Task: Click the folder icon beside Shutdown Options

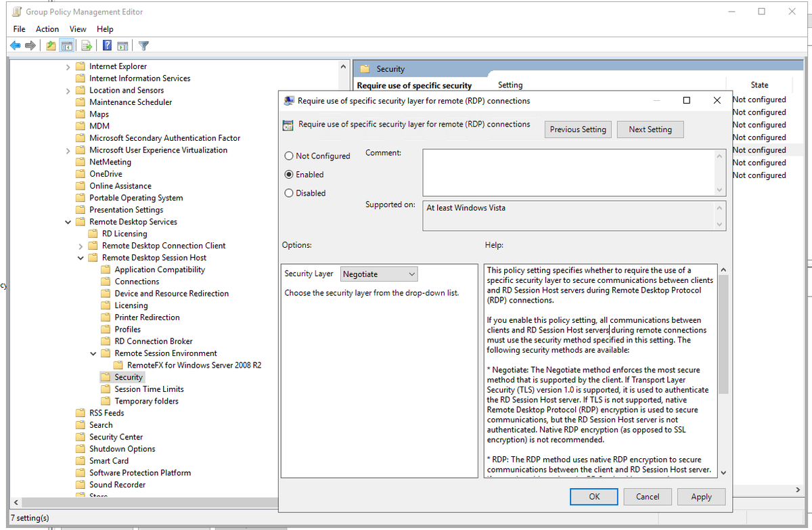Action: [81, 449]
